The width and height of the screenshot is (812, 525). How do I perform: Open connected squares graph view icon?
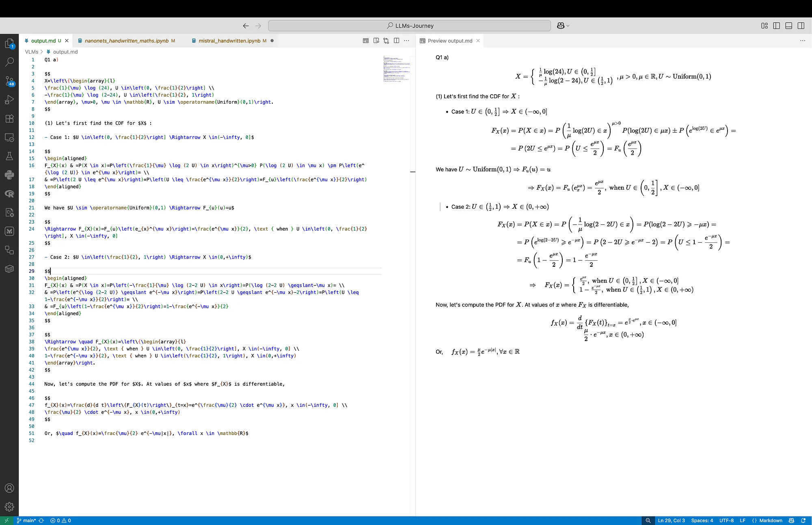pos(9,250)
